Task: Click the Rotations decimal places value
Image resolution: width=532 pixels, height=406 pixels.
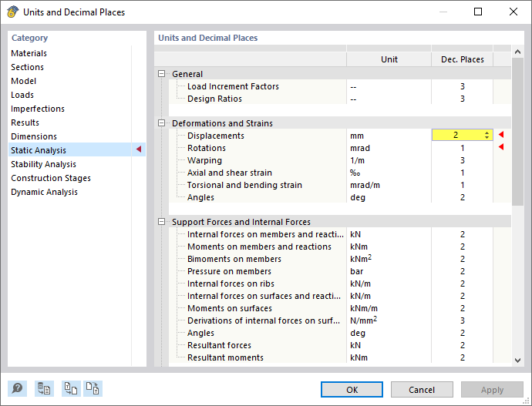Action: [462, 148]
